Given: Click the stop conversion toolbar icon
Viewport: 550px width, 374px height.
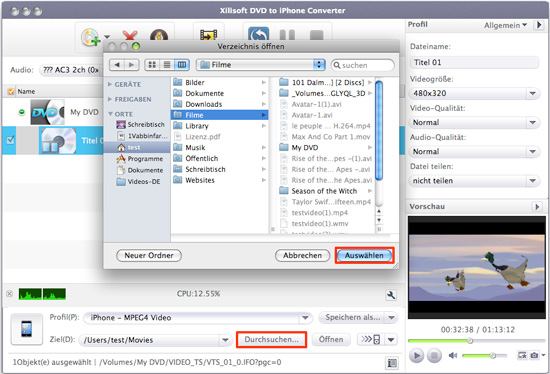Looking at the screenshot, I should 316,35.
